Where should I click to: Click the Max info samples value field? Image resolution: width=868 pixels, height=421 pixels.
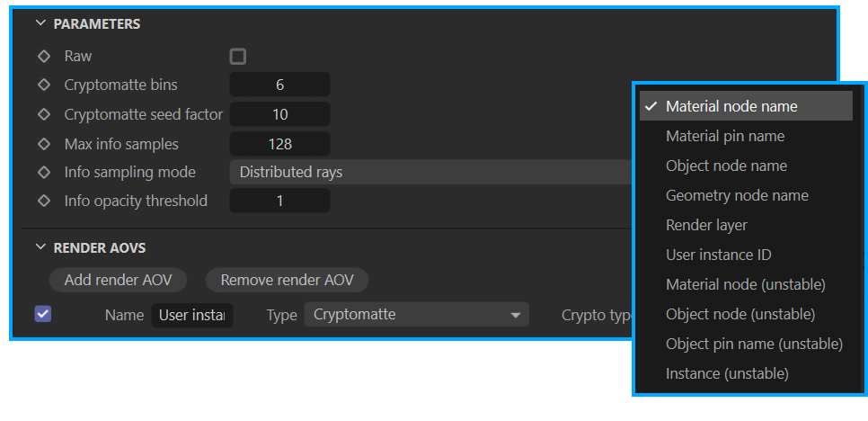tap(279, 144)
